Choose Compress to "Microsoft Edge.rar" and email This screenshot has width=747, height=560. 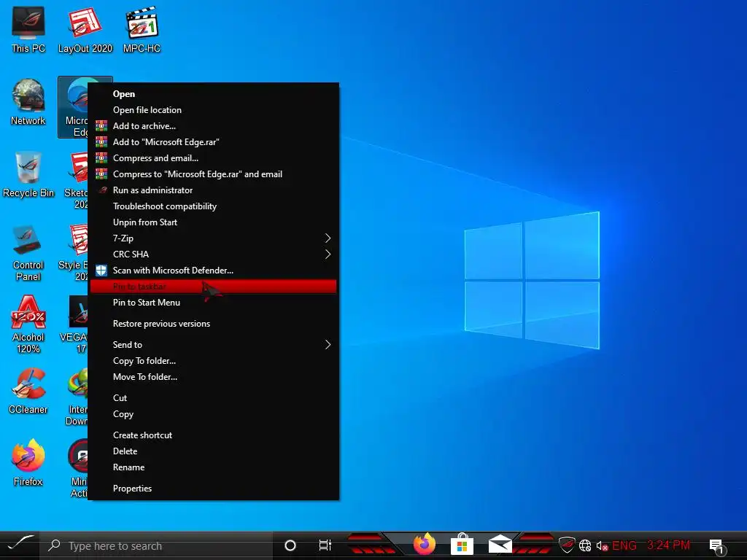214,174
